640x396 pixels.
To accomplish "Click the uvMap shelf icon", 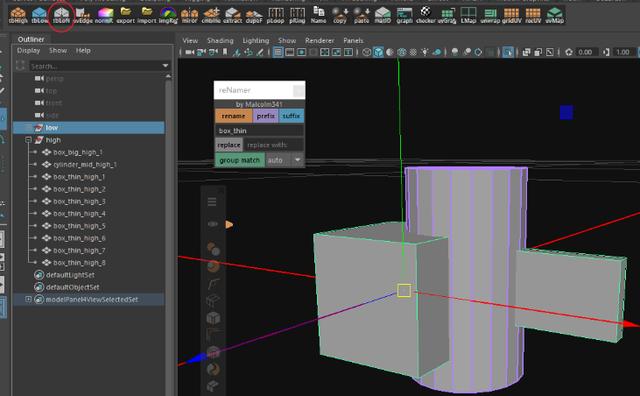I will pyautogui.click(x=554, y=15).
